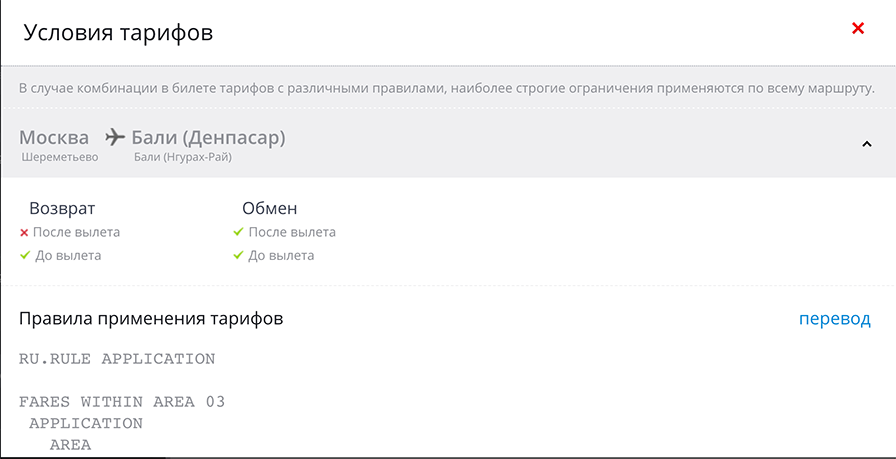Close the Условия тарифов dialog
This screenshot has width=896, height=459.
tap(857, 29)
